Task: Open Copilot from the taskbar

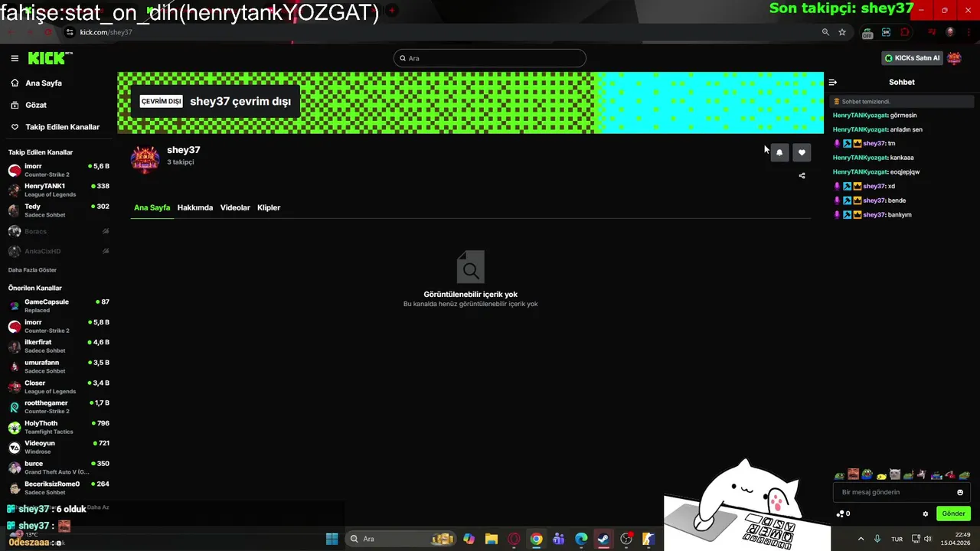Action: click(469, 539)
